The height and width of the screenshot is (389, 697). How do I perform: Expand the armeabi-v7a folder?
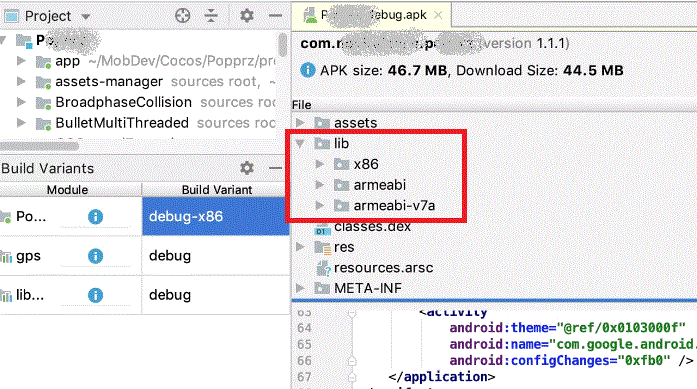319,205
